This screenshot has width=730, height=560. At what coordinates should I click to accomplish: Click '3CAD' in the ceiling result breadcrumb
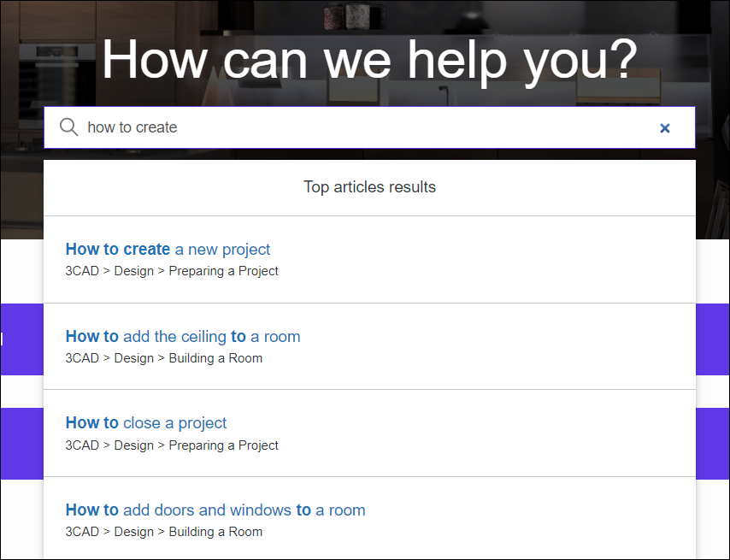[82, 358]
